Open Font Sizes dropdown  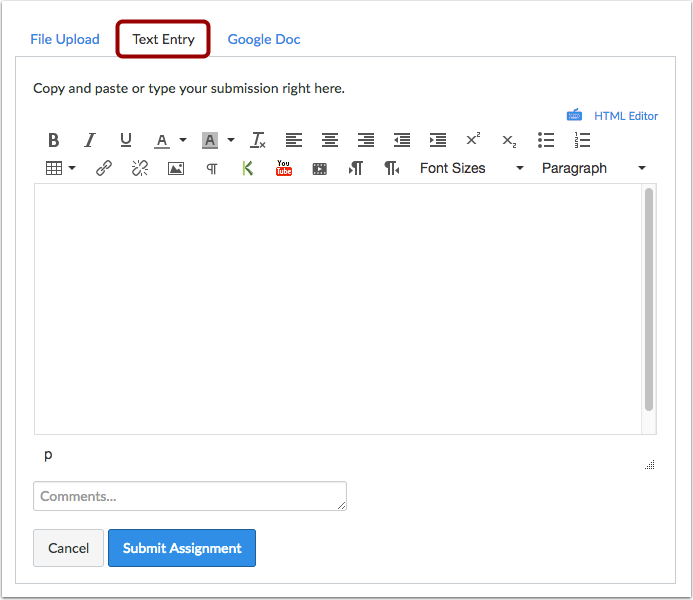(472, 168)
